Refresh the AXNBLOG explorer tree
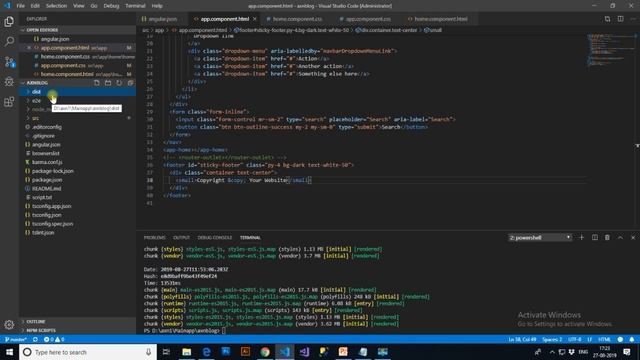Image resolution: width=640 pixels, height=360 pixels. tap(119, 83)
